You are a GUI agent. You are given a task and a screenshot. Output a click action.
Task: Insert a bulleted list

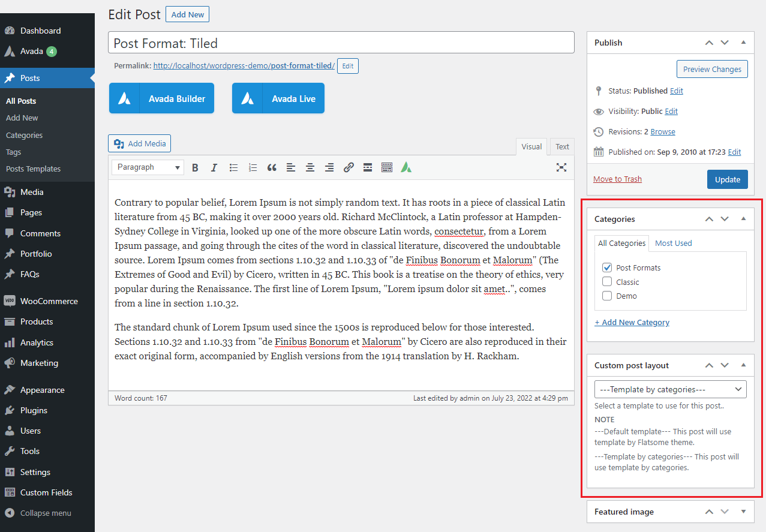point(233,168)
